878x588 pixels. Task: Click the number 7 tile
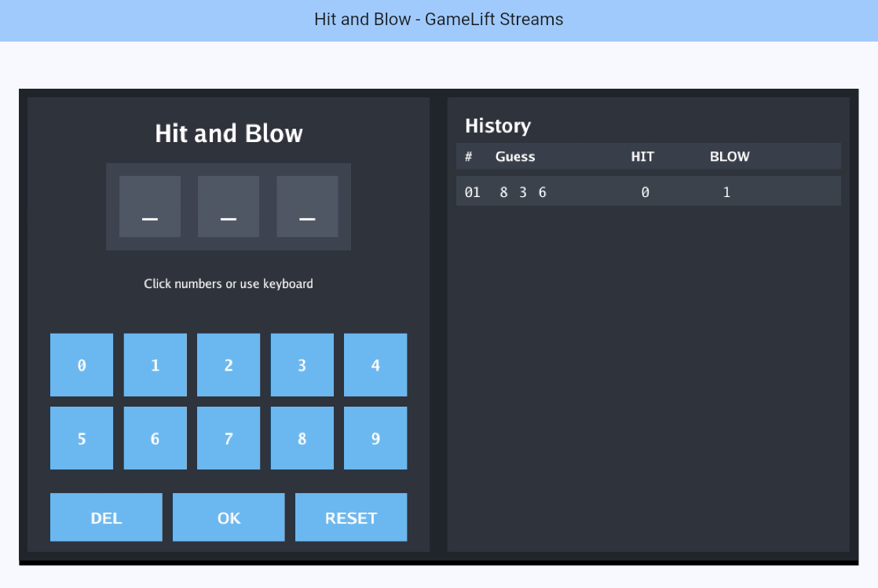(229, 438)
